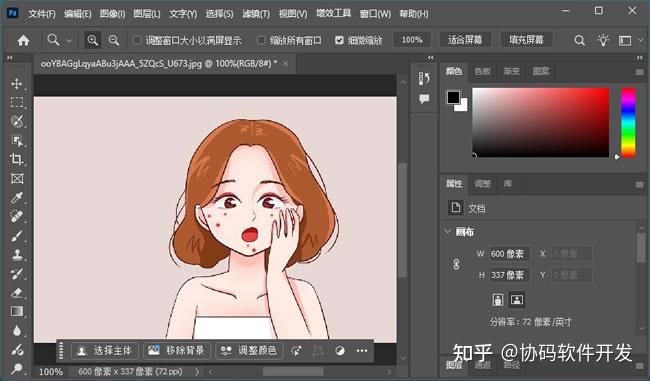
Task: Switch to the 渐变 tab
Action: pyautogui.click(x=512, y=71)
